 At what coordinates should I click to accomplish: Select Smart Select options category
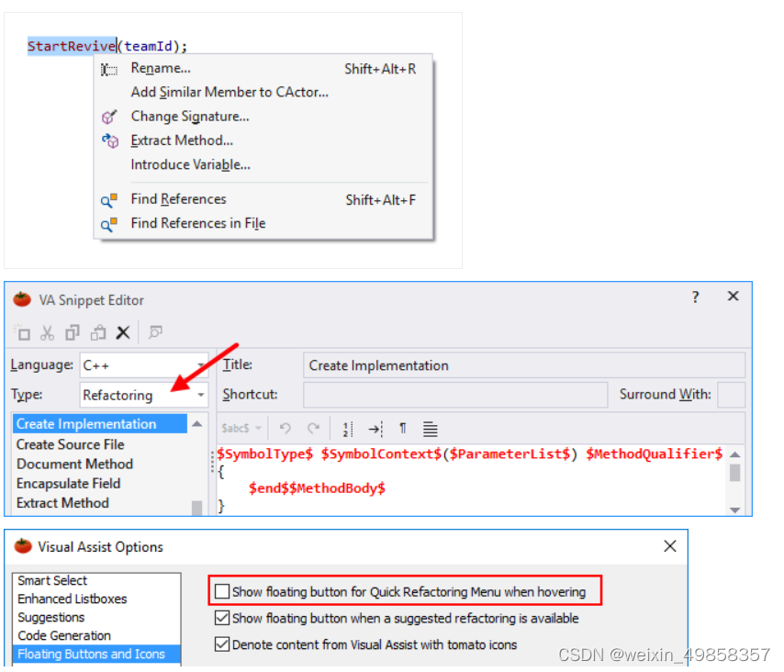tap(96, 580)
